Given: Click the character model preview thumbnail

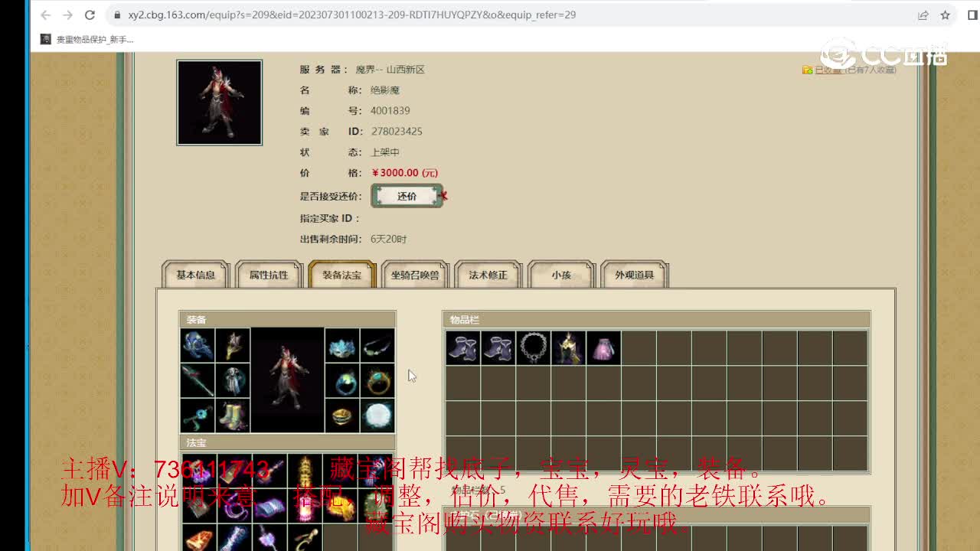Looking at the screenshot, I should [220, 102].
